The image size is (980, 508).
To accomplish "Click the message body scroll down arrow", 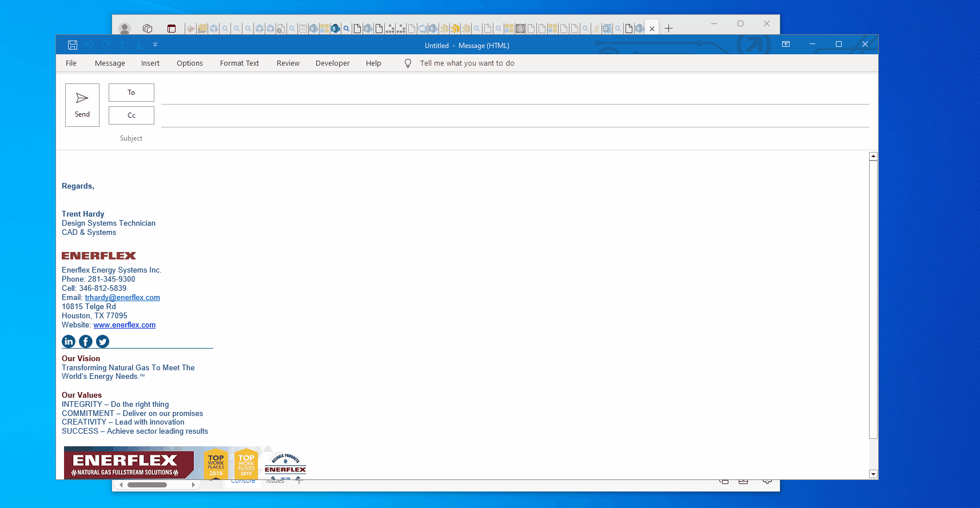I will (x=873, y=474).
